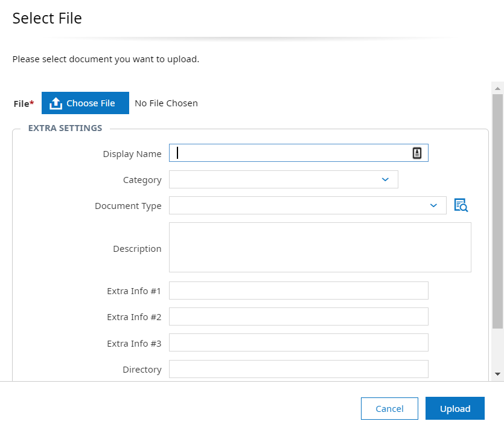This screenshot has height=427, width=504.
Task: Open the document type search icon
Action: 461,205
